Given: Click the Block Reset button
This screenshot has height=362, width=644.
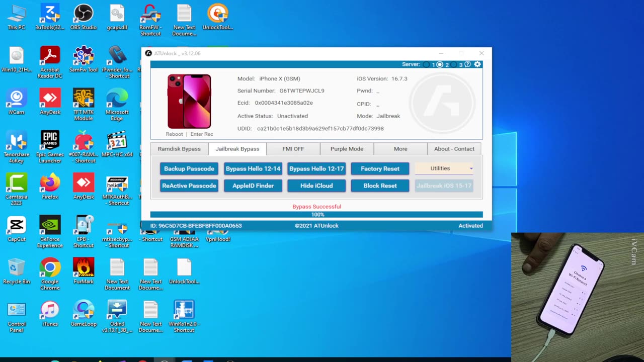Looking at the screenshot, I should pyautogui.click(x=380, y=186).
